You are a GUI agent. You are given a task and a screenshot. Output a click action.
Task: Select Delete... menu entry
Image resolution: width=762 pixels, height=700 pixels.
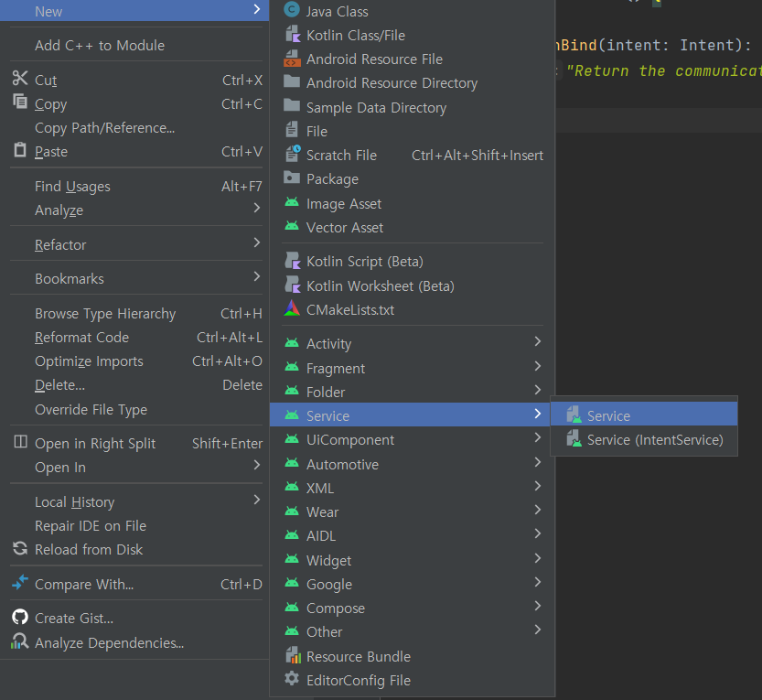134,385
